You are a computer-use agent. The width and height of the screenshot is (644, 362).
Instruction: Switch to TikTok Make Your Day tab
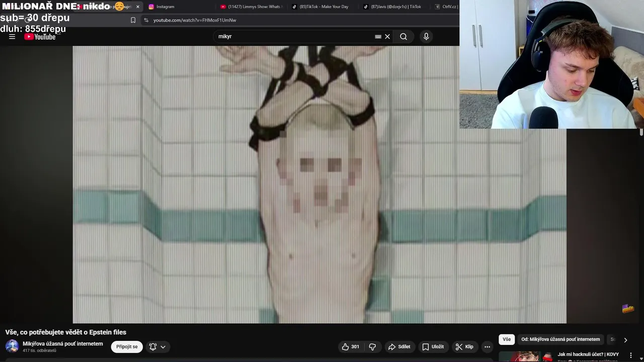pyautogui.click(x=324, y=7)
